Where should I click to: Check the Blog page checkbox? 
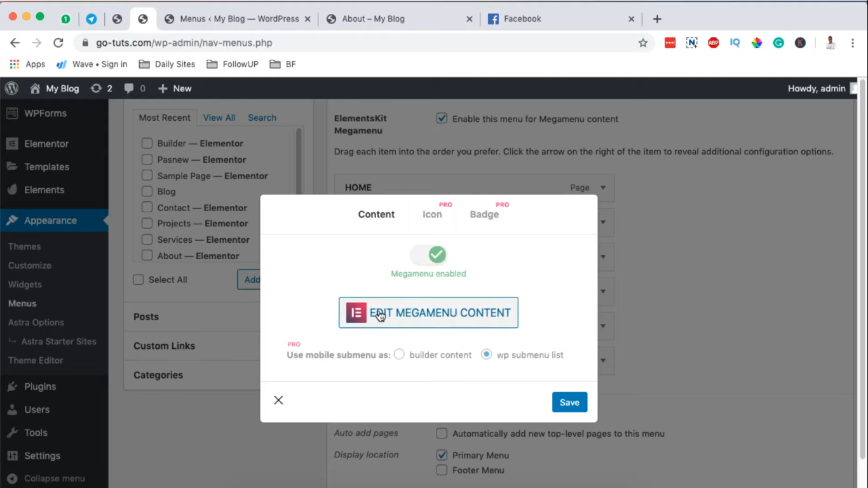pyautogui.click(x=147, y=191)
